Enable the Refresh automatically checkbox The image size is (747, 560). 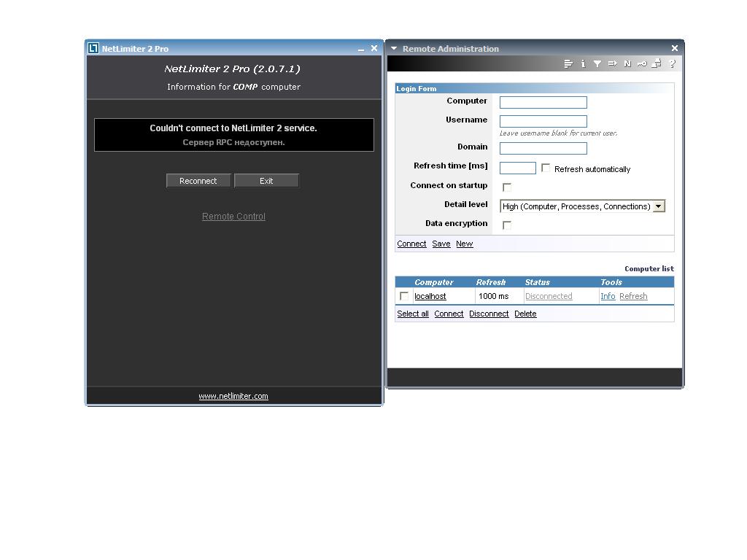tap(546, 168)
